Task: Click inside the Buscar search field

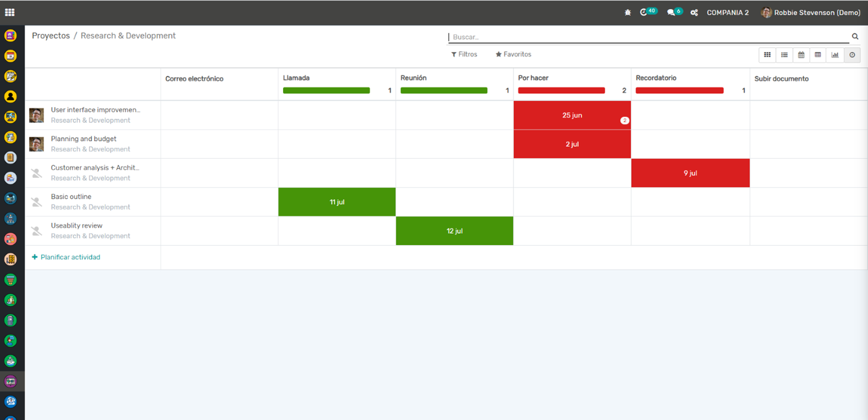Action: click(646, 37)
